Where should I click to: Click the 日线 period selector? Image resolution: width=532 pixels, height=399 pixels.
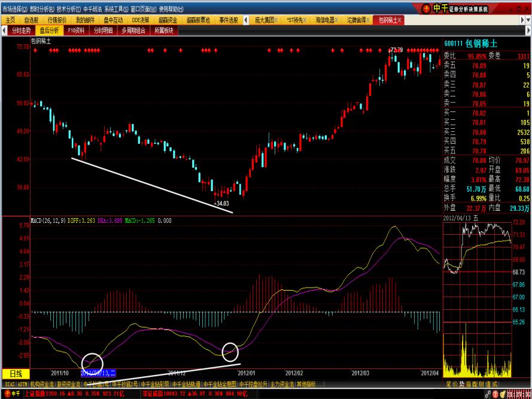16,373
